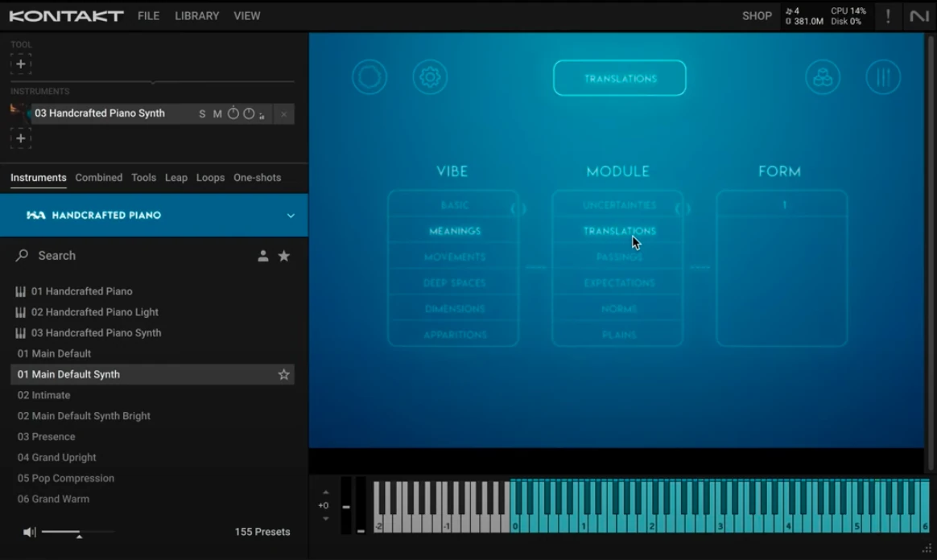Click the first round knob on the instrument slot

coord(233,113)
